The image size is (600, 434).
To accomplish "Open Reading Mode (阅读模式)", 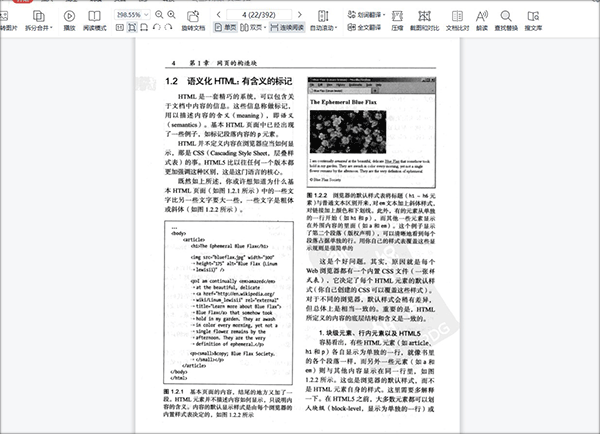I will (92, 17).
